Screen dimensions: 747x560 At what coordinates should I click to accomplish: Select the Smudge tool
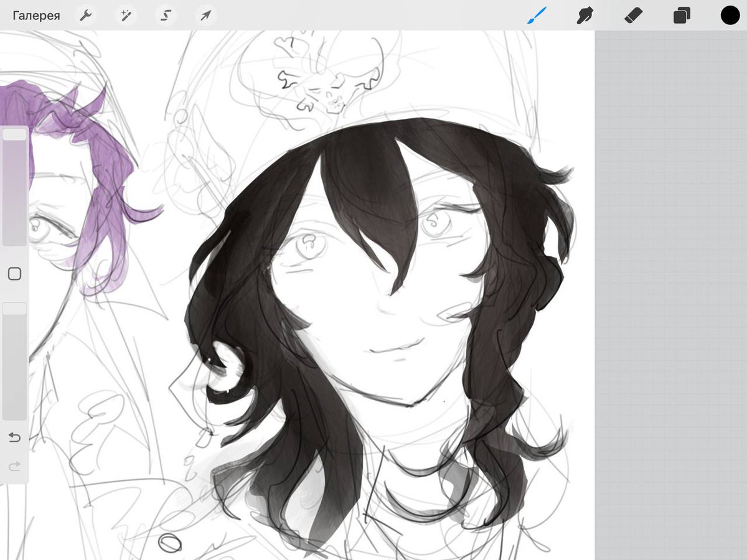584,16
